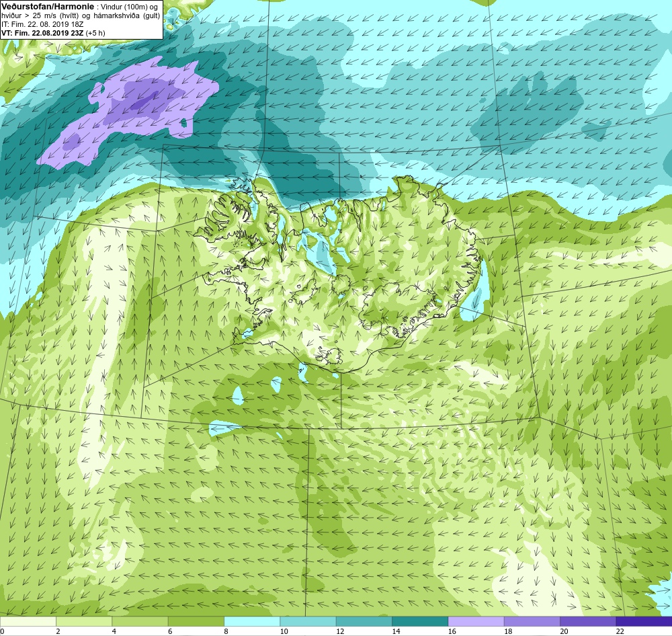
Task: Click legend value label '12'
Action: (340, 631)
